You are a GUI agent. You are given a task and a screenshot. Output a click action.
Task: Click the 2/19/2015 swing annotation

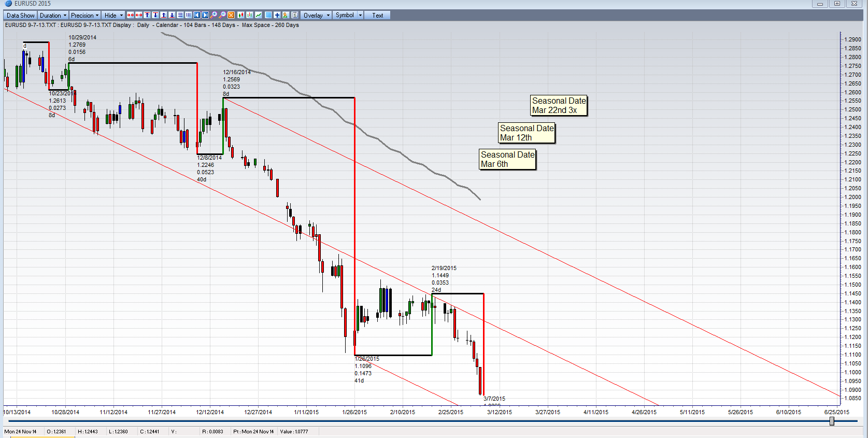pyautogui.click(x=444, y=279)
